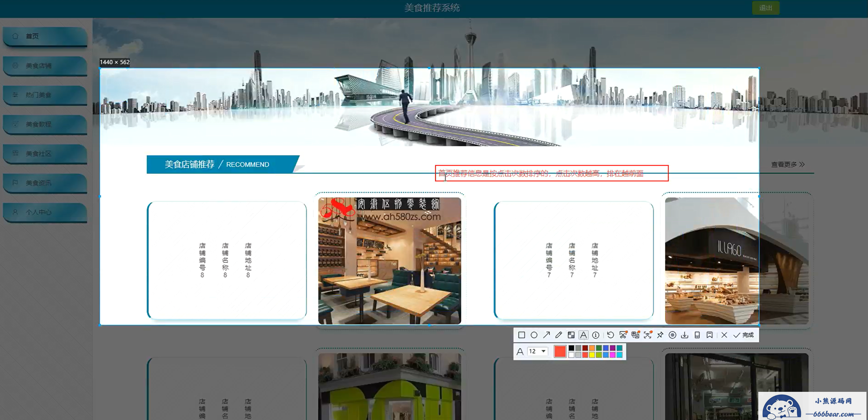Click the 美食店铺推荐 RECOMMEND heading
Viewport: 868px width, 420px height.
223,165
